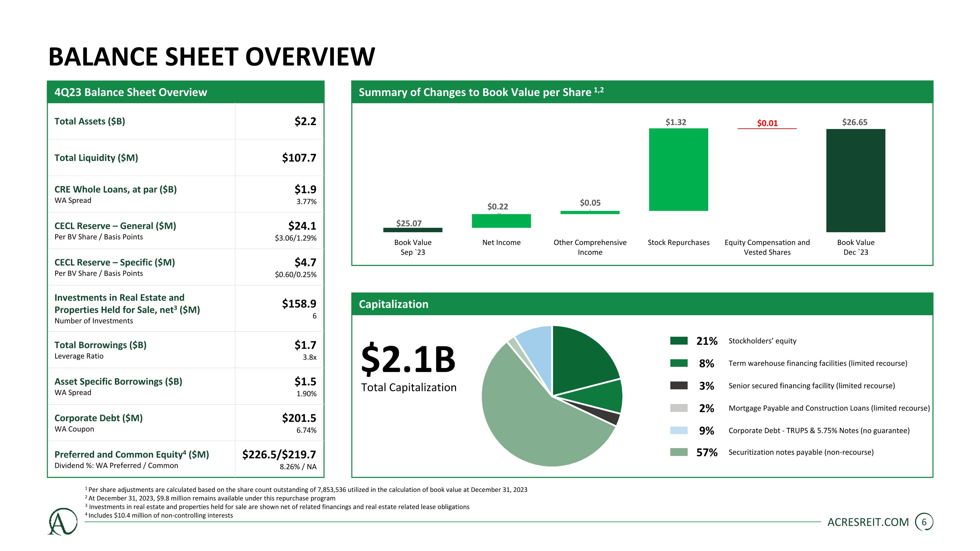Click the ACRES logo in the footer
The height and width of the screenshot is (551, 980).
pyautogui.click(x=63, y=522)
